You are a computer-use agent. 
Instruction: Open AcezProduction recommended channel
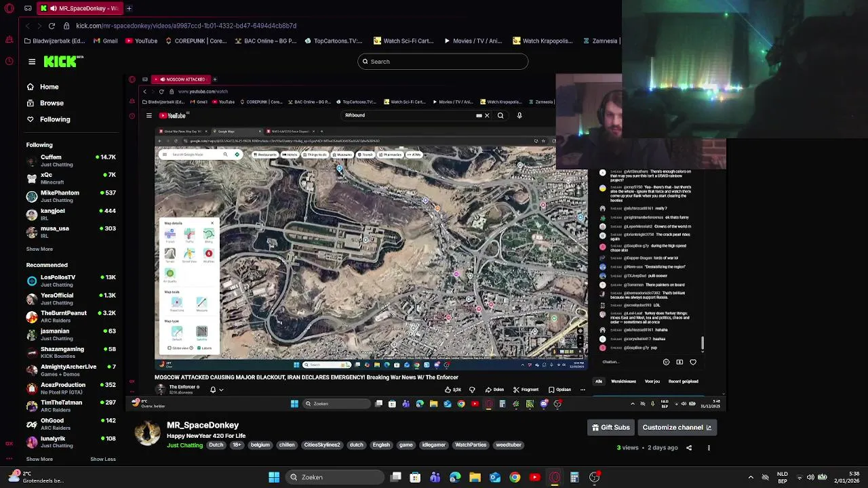[71, 388]
